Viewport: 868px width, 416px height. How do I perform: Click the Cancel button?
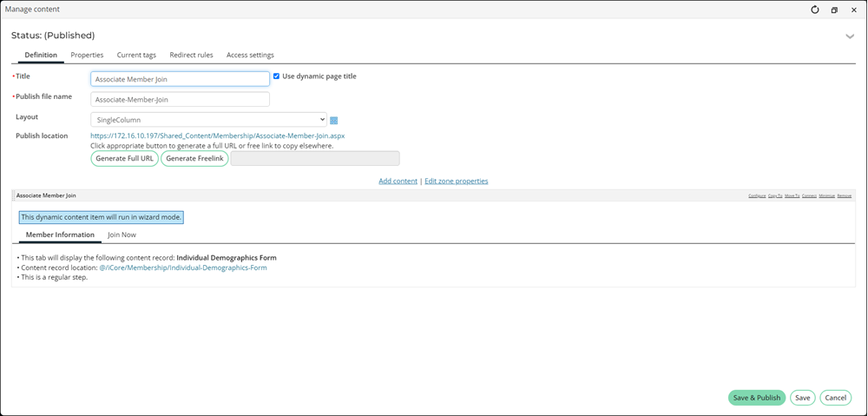(x=835, y=398)
